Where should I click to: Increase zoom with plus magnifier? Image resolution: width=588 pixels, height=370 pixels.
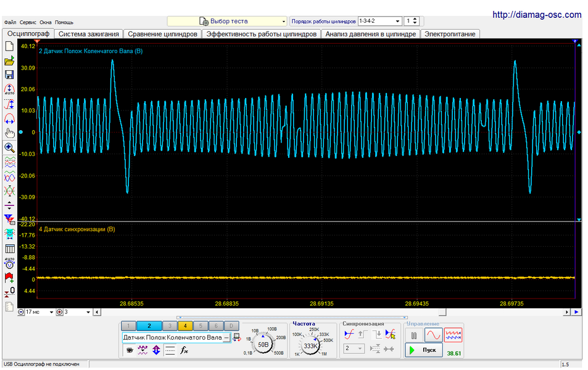pyautogui.click(x=59, y=312)
